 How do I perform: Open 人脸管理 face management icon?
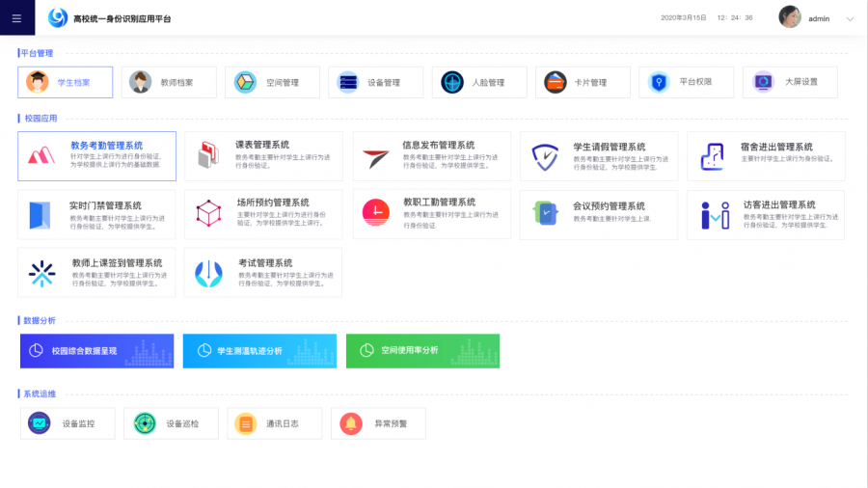point(452,82)
